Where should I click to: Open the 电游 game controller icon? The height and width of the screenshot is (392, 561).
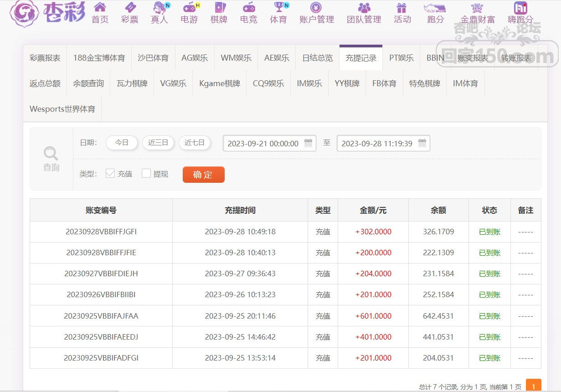189,8
